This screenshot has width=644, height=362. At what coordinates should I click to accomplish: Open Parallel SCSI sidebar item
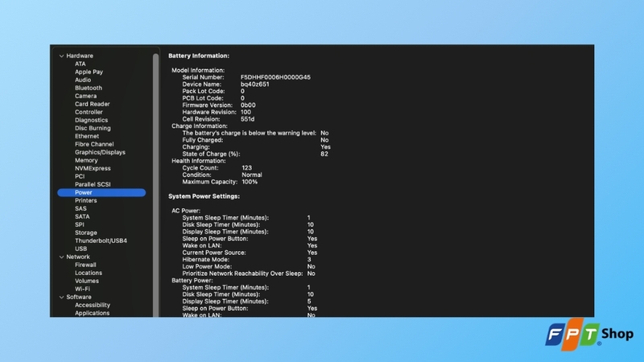93,185
